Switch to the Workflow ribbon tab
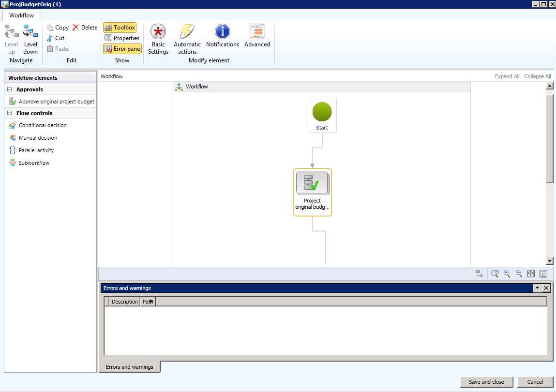This screenshot has width=556, height=392. coord(21,15)
